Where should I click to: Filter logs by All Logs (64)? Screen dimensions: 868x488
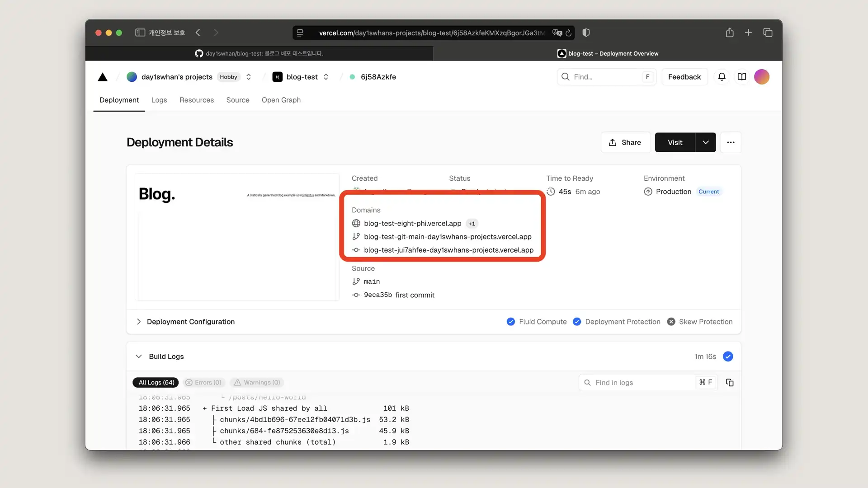pos(156,383)
